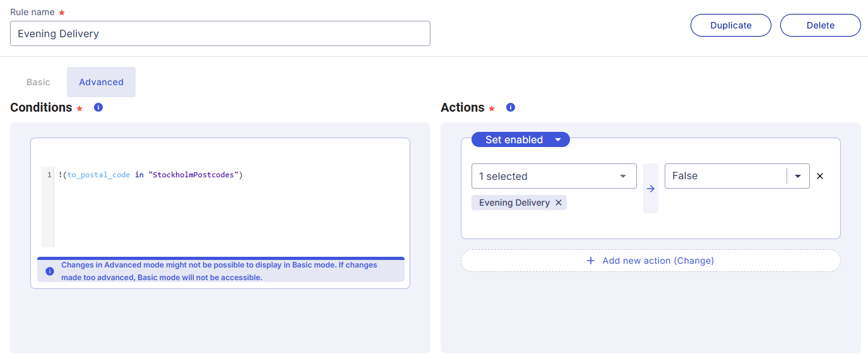Click line number 1 in editor gutter

(49, 175)
